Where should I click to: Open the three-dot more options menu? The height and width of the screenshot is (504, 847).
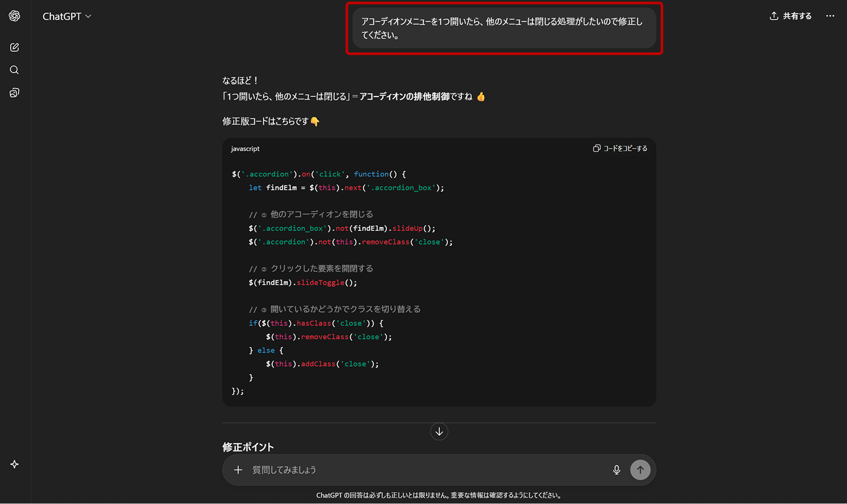[830, 16]
